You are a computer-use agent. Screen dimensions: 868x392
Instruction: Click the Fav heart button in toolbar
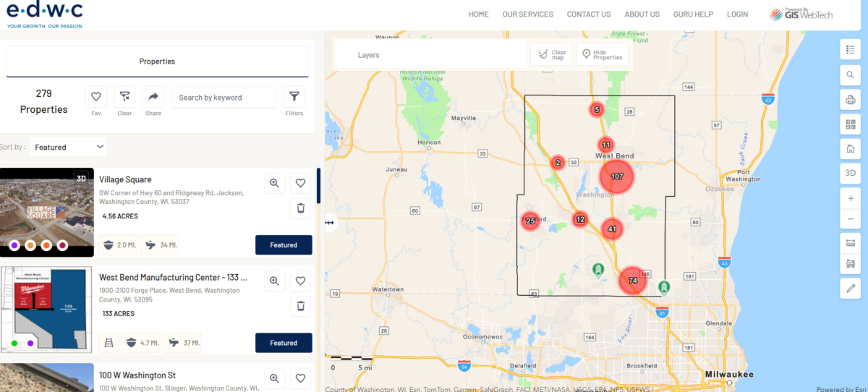click(x=96, y=97)
